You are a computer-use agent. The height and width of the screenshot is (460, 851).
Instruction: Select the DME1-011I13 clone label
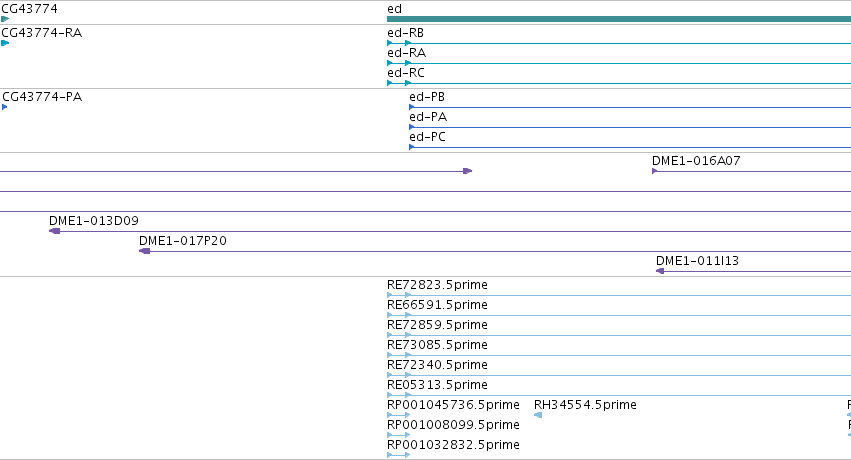click(x=697, y=260)
